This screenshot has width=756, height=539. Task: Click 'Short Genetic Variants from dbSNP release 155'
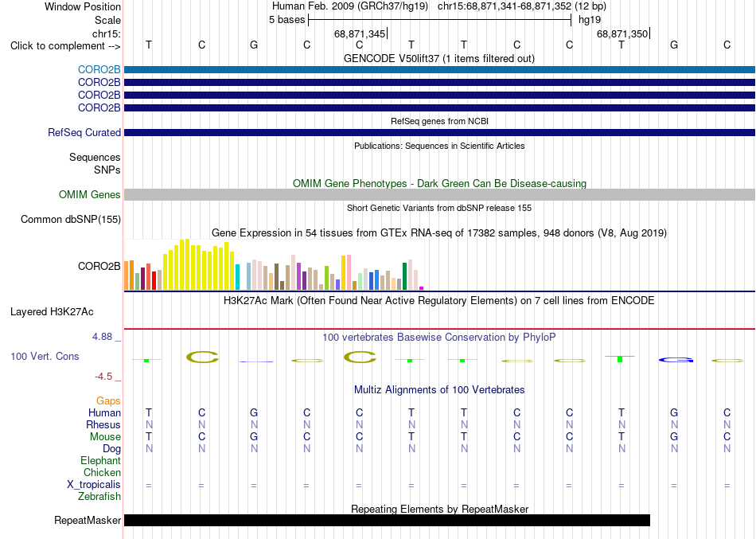[x=439, y=208]
